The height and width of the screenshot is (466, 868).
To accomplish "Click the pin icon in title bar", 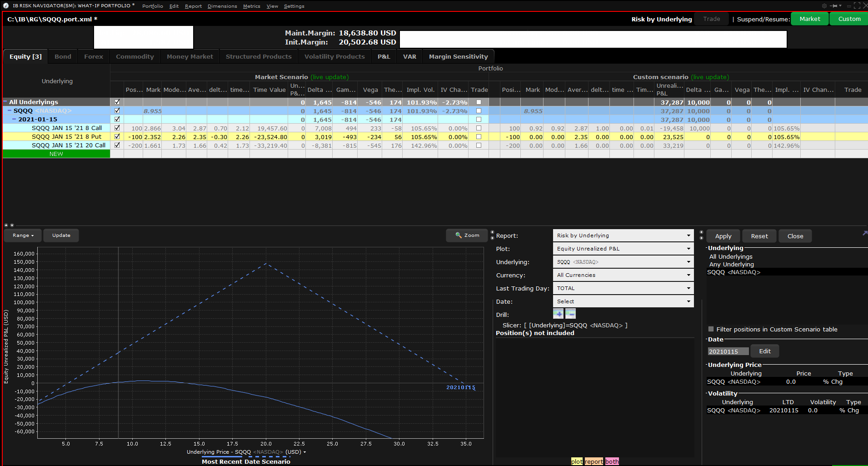I will (834, 6).
